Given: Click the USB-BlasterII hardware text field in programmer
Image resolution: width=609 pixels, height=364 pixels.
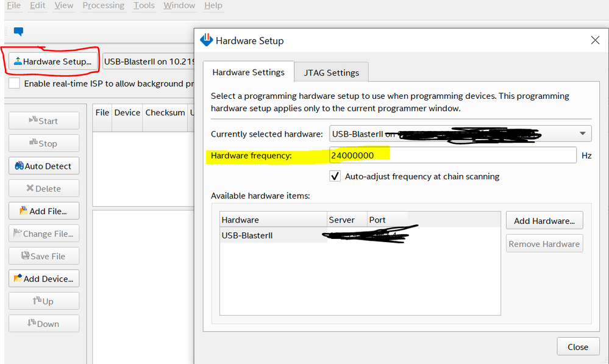Looking at the screenshot, I should tap(149, 62).
